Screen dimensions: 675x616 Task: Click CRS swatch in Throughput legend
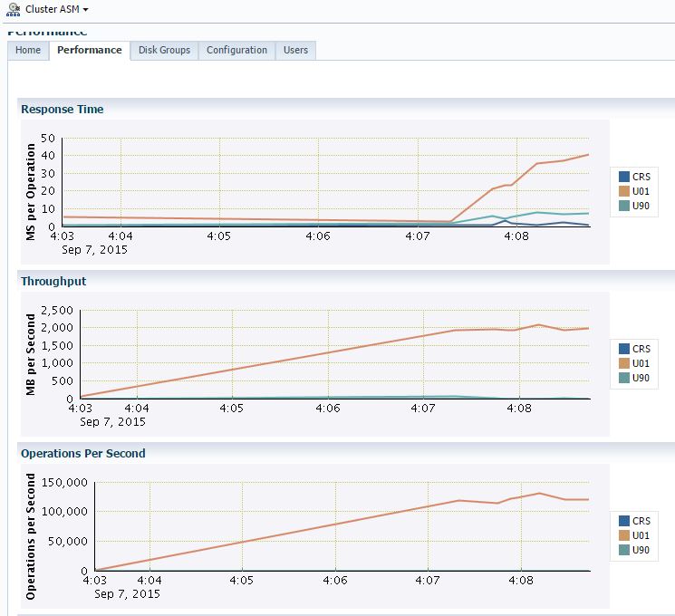[x=624, y=349]
